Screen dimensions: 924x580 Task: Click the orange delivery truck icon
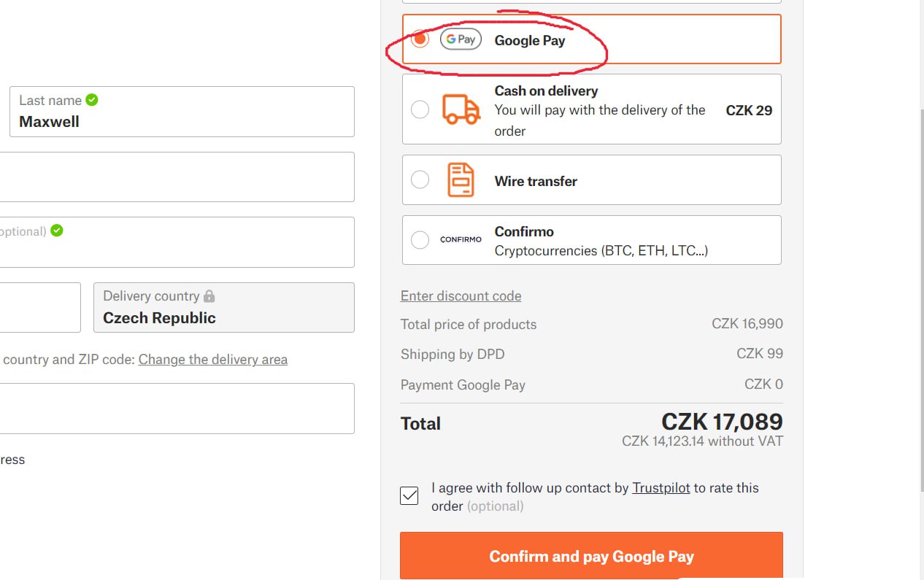tap(461, 109)
